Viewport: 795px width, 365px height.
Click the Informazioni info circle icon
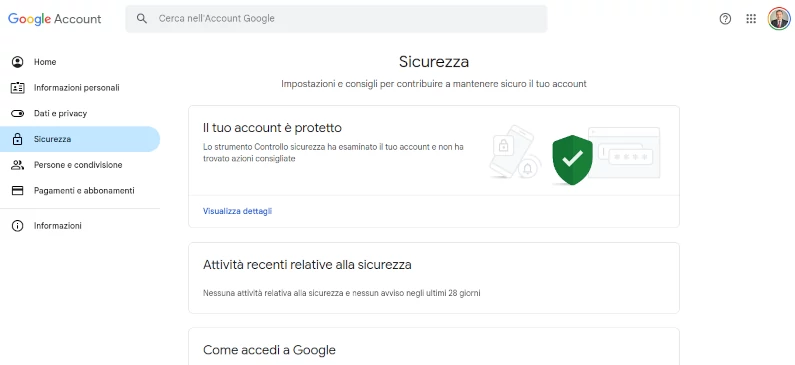(17, 226)
